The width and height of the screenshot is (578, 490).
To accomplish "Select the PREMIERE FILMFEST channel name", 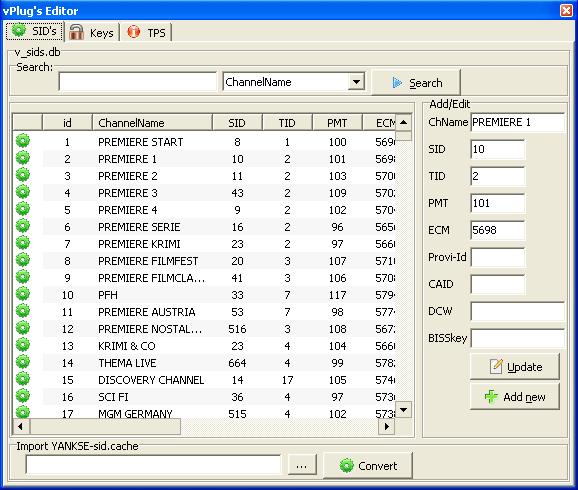I will [x=148, y=261].
